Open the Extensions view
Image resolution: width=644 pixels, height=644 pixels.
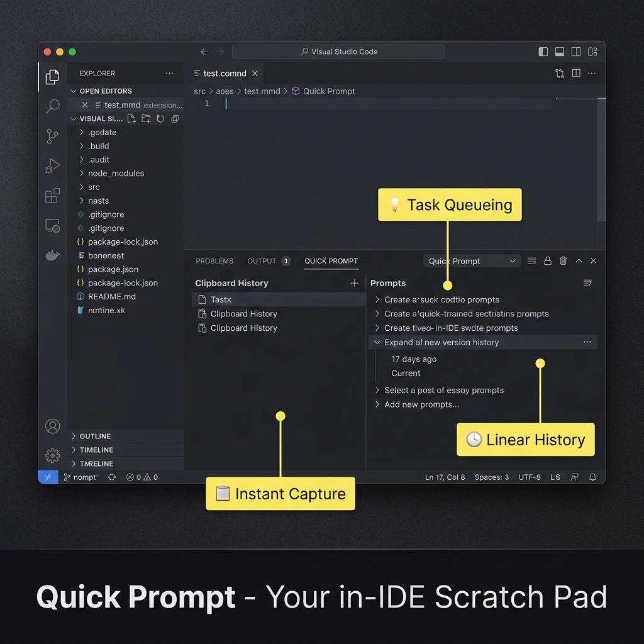tap(53, 196)
